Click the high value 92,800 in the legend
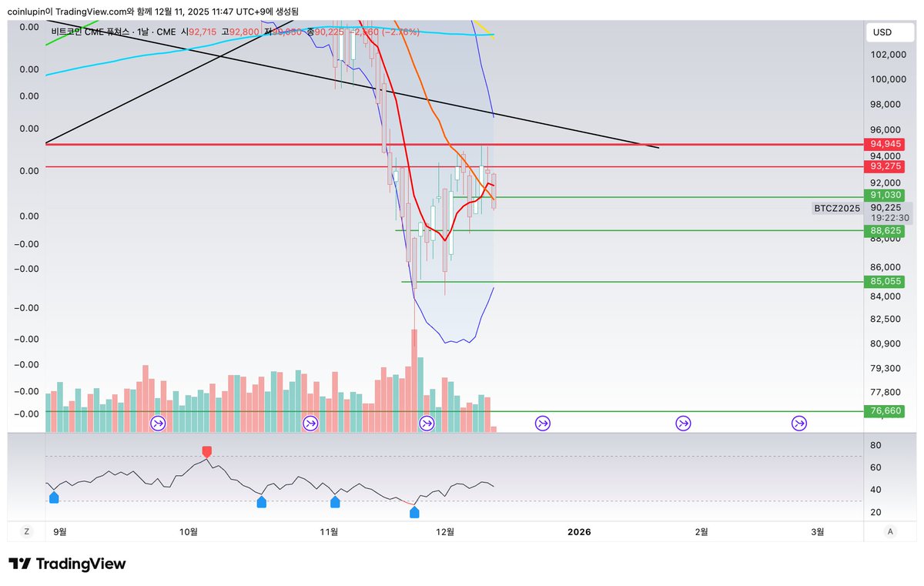This screenshot has height=586, width=924. click(x=244, y=32)
